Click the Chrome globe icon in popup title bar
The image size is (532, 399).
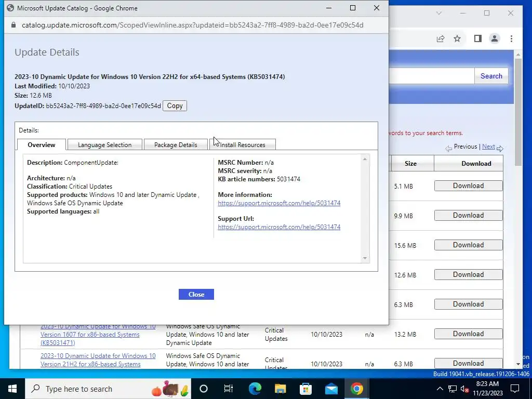pyautogui.click(x=10, y=8)
